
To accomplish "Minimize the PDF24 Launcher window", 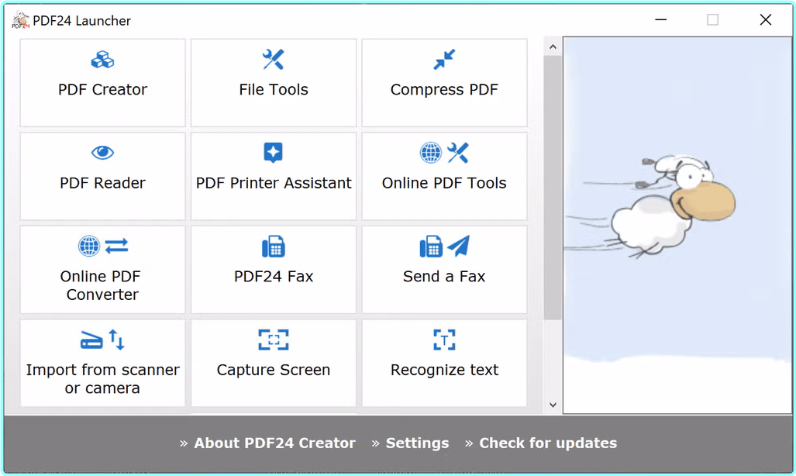I will click(660, 20).
